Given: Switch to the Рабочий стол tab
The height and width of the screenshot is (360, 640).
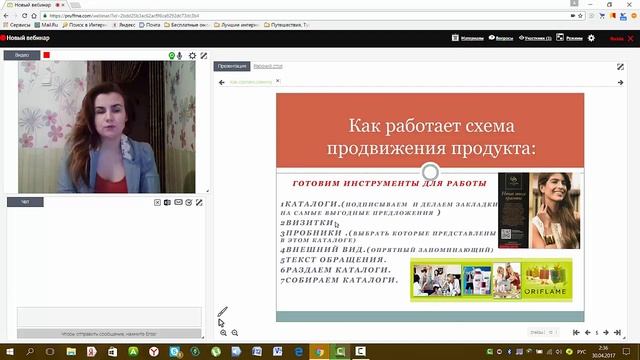Looking at the screenshot, I should 268,66.
